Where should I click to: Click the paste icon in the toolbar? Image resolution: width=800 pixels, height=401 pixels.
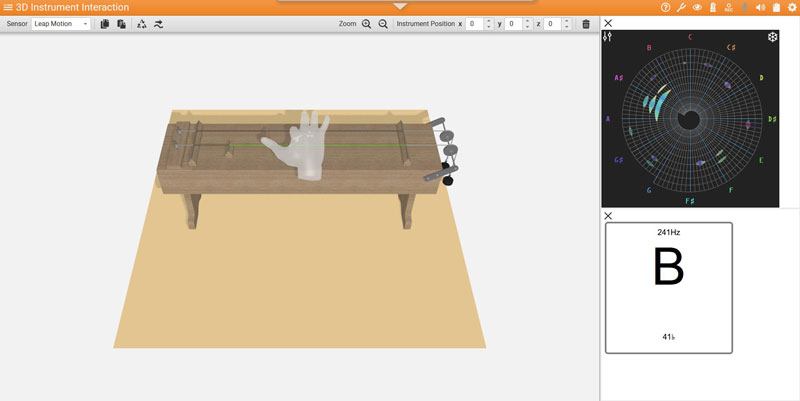click(121, 24)
